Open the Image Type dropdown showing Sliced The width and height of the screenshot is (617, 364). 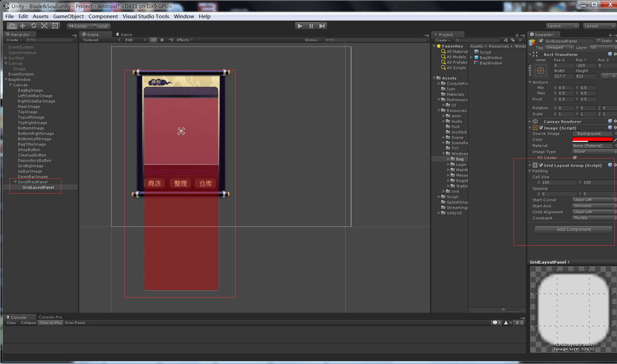tap(592, 151)
